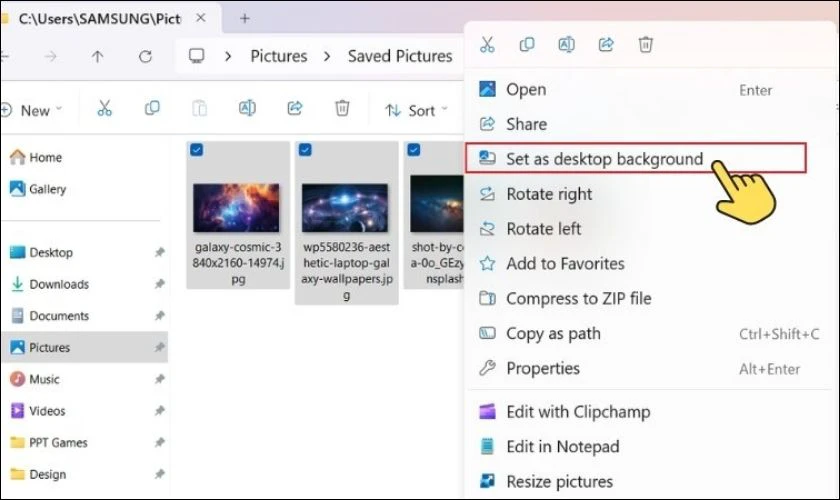The image size is (840, 500).
Task: Choose Open from context menu
Action: click(x=650, y=89)
